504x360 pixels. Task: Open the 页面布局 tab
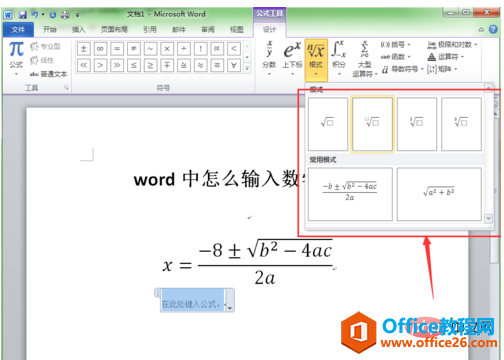point(114,30)
